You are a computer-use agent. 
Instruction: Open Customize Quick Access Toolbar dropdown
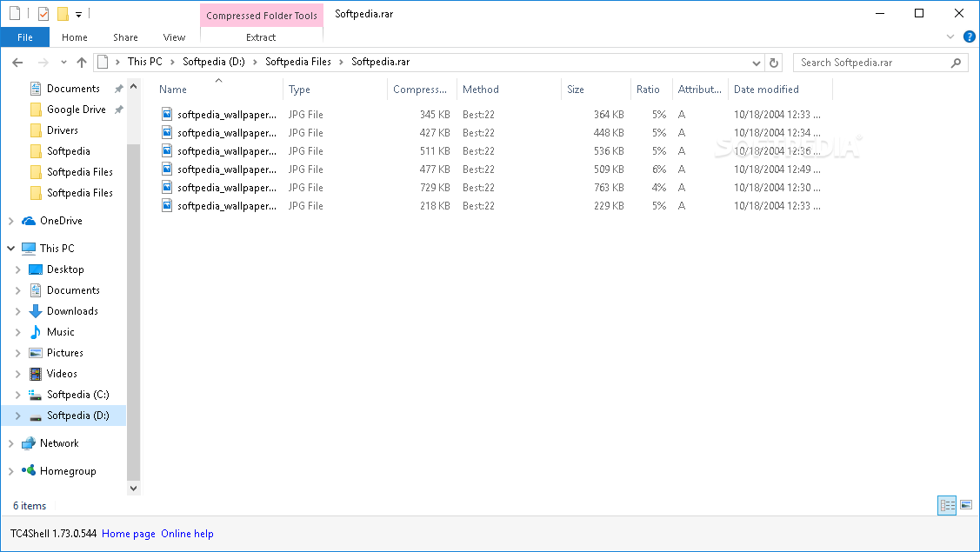79,14
